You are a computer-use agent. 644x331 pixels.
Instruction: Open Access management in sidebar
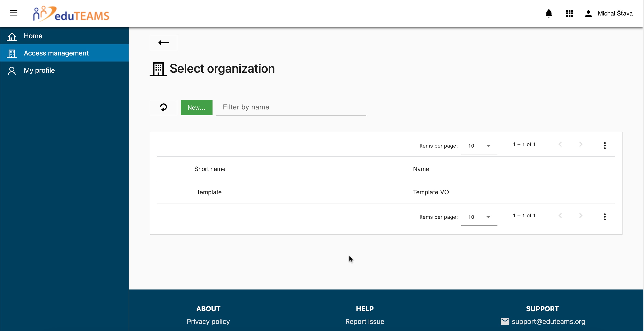click(64, 53)
